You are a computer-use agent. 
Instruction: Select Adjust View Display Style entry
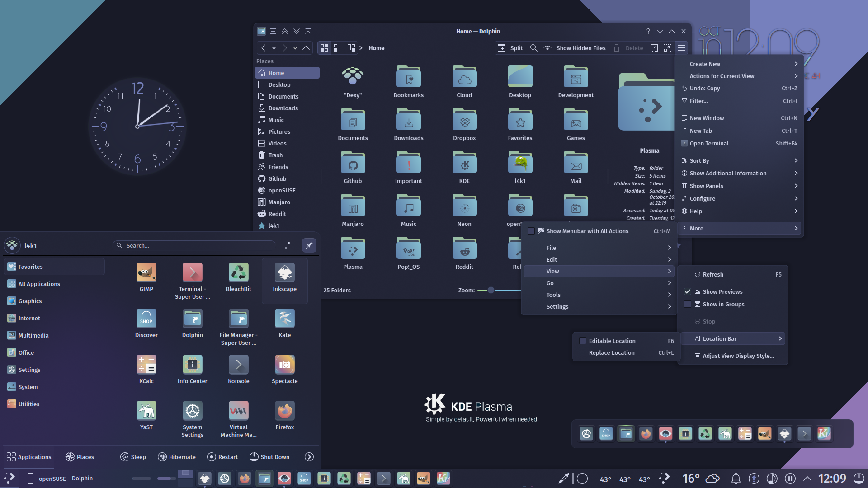coord(733,356)
